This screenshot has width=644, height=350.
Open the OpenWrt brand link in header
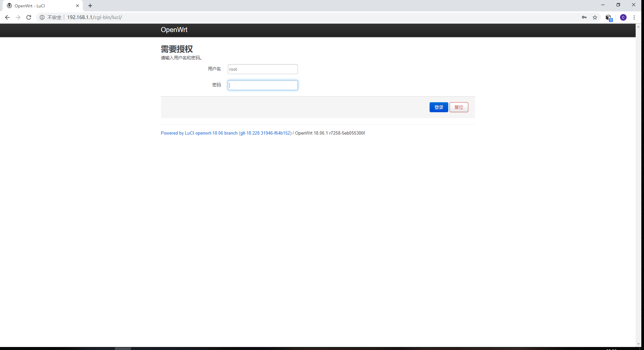[174, 30]
